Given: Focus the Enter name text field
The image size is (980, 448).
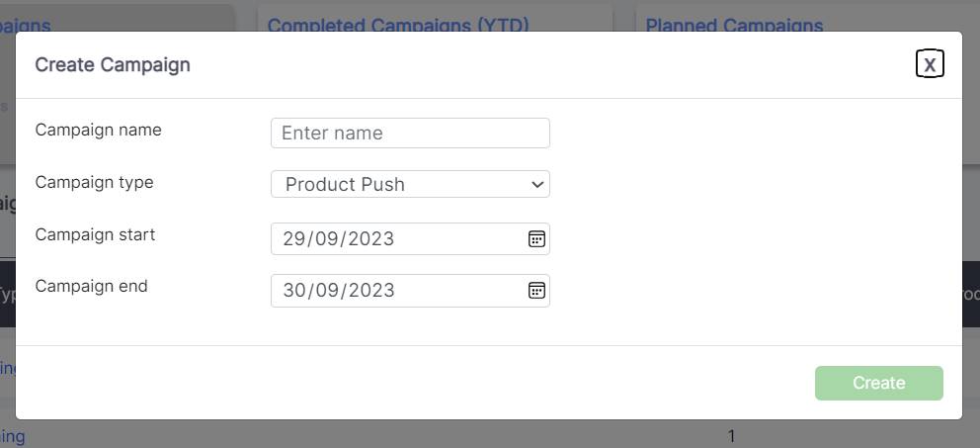Looking at the screenshot, I should [410, 133].
